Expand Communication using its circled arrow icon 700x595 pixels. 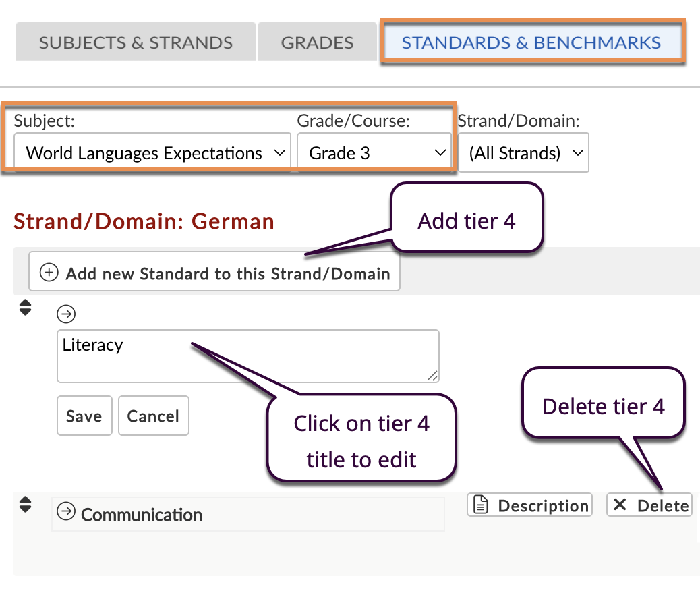65,513
